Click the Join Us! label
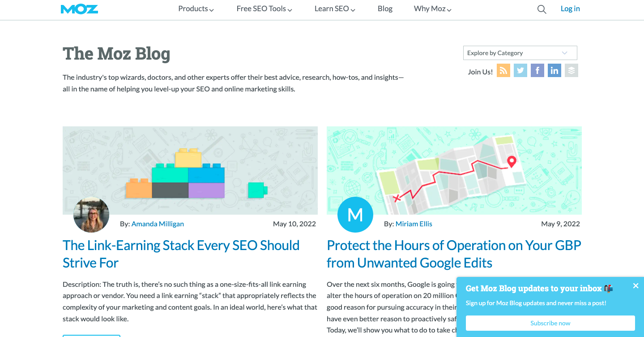 (480, 72)
